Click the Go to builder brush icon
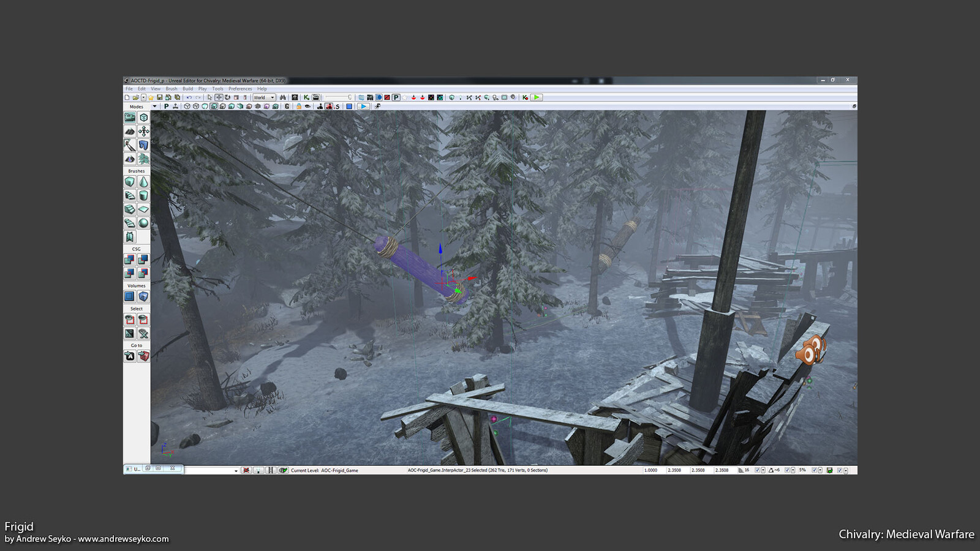The image size is (980, 551). 143,356
